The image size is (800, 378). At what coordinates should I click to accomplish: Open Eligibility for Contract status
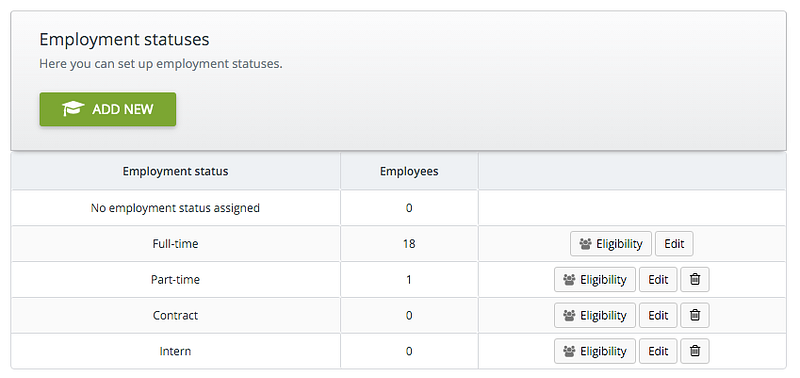(595, 315)
